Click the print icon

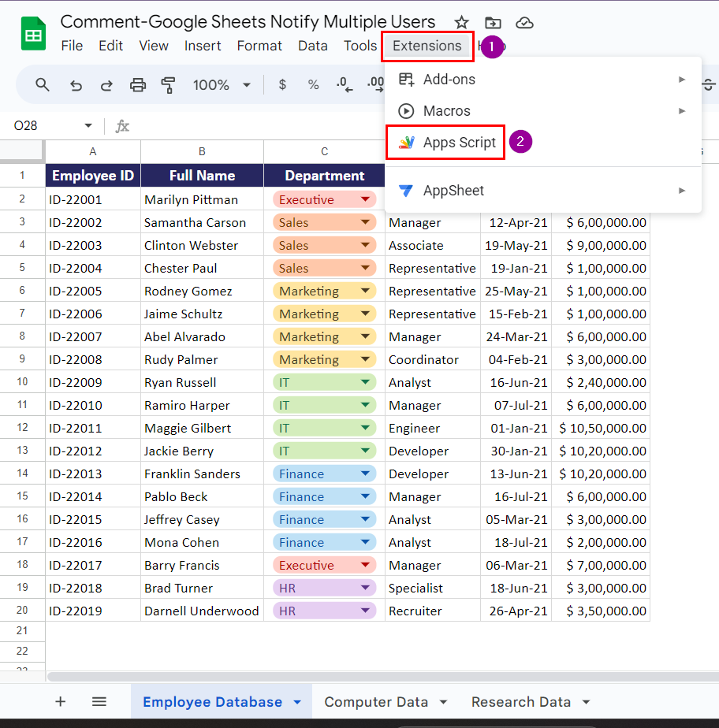137,85
